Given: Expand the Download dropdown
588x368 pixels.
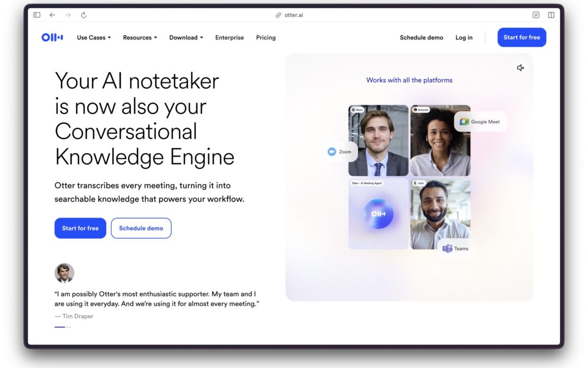Looking at the screenshot, I should tap(186, 38).
